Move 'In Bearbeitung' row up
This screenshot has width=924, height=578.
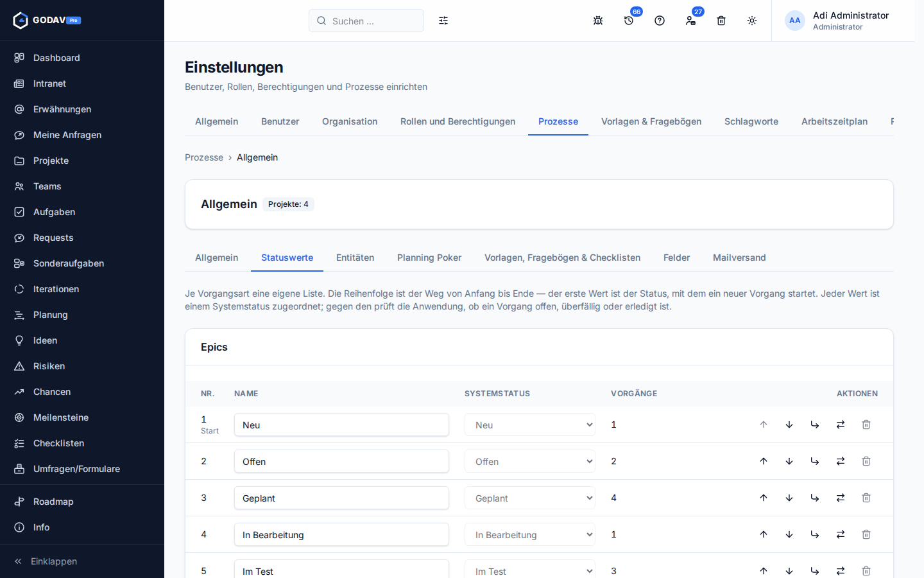pos(764,534)
